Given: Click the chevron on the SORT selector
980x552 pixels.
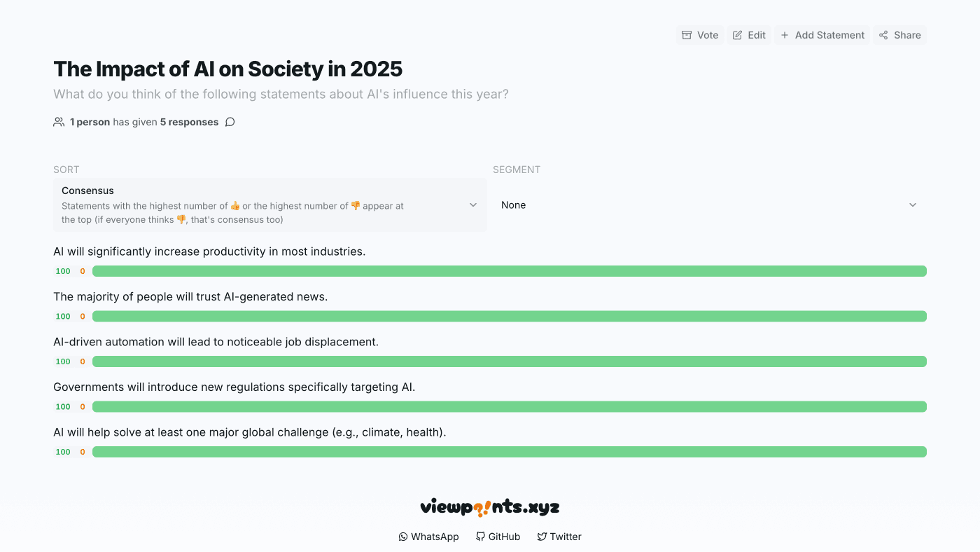Looking at the screenshot, I should point(472,205).
